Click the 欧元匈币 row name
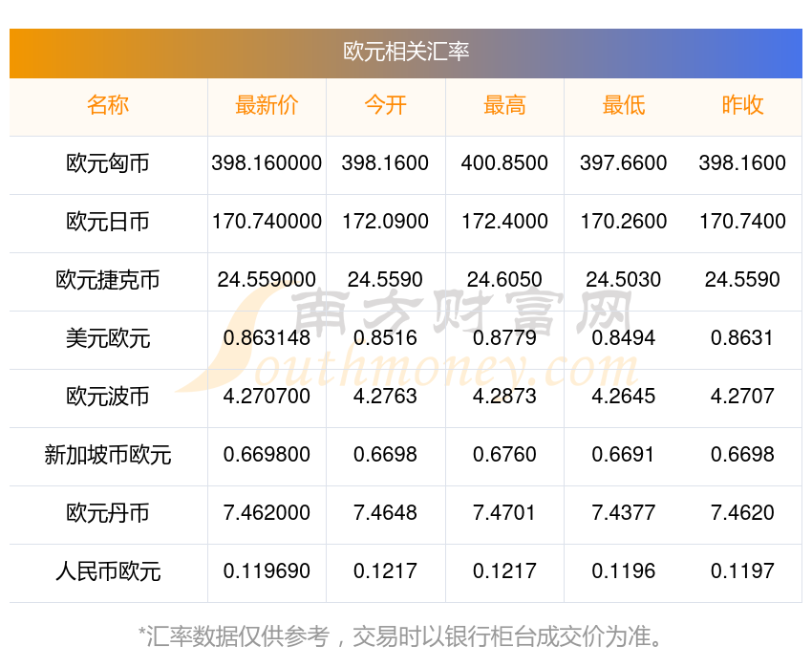812x667 pixels. coord(108,163)
